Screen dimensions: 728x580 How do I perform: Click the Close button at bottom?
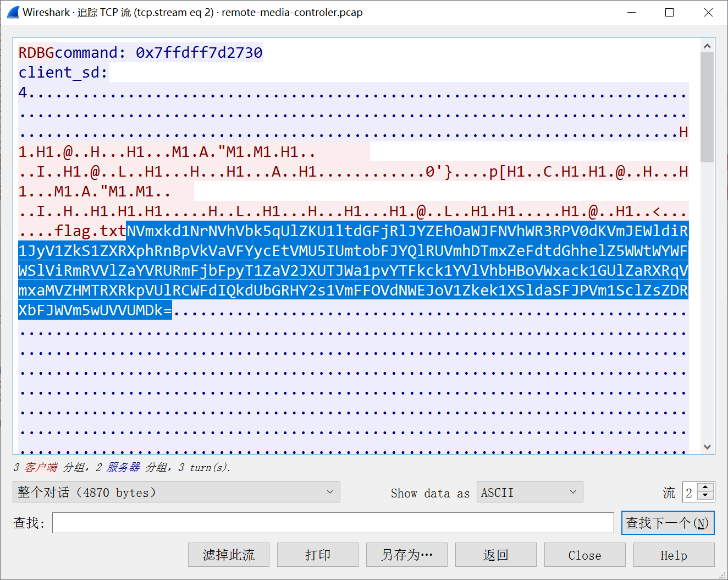coord(585,555)
